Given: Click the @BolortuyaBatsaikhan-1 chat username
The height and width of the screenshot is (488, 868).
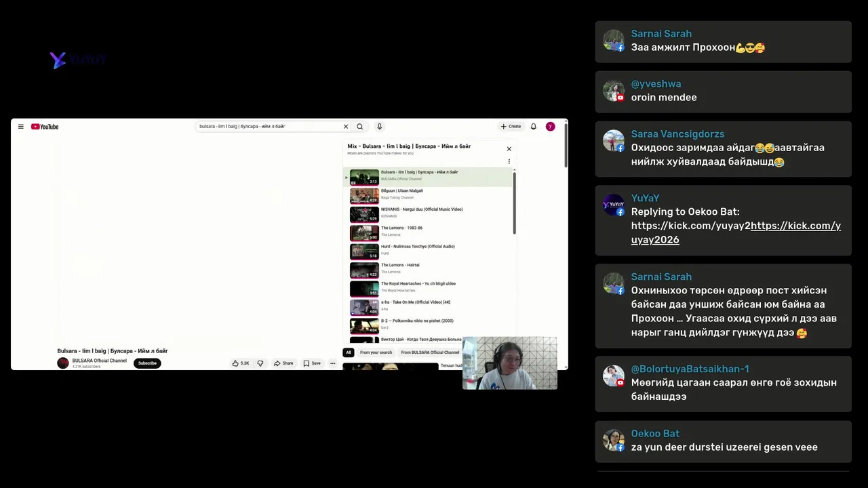Looking at the screenshot, I should [690, 369].
